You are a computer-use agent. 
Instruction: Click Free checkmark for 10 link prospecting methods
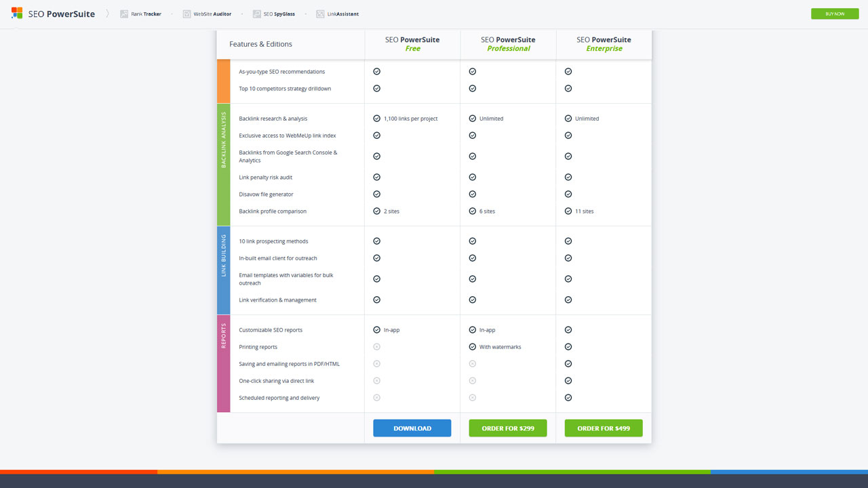(x=377, y=241)
